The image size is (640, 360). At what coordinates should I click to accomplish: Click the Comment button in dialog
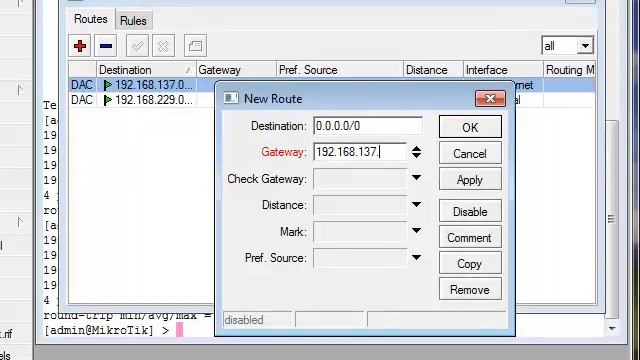click(470, 238)
